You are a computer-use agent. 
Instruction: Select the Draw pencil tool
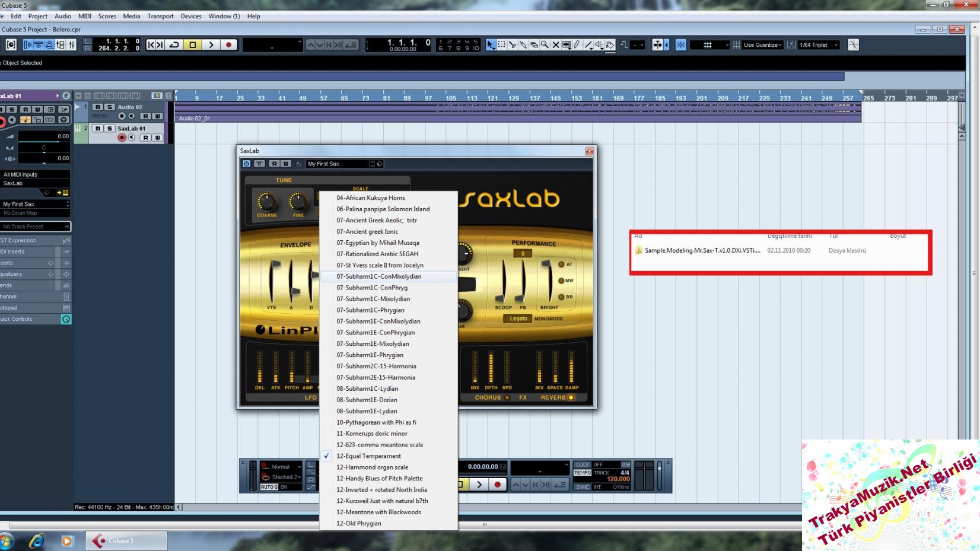(x=577, y=45)
